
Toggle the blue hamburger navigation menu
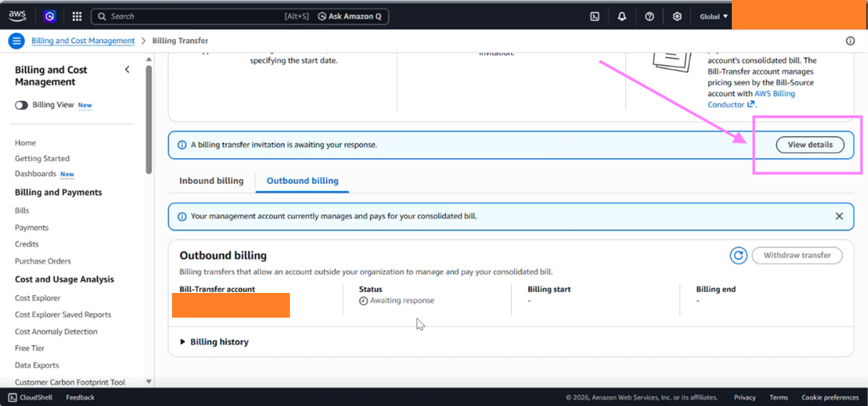[x=17, y=41]
